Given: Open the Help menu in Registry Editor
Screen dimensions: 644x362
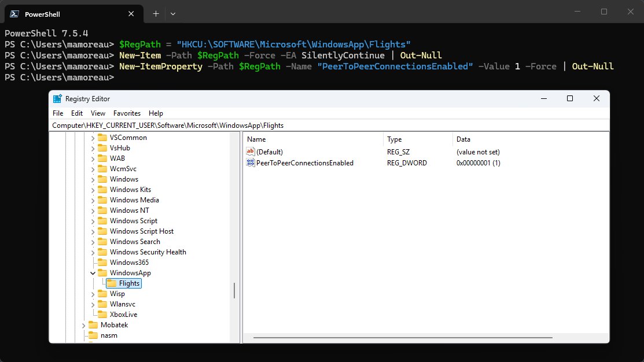Looking at the screenshot, I should tap(156, 113).
